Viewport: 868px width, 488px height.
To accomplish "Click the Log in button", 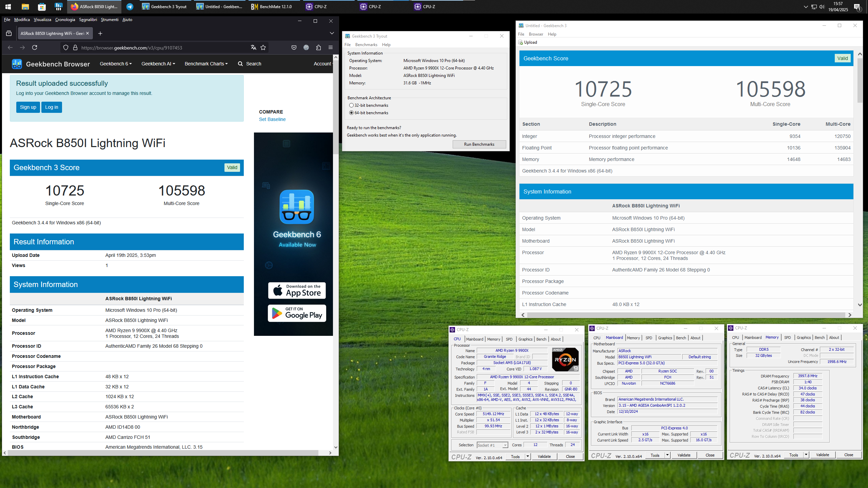I will click(x=52, y=107).
